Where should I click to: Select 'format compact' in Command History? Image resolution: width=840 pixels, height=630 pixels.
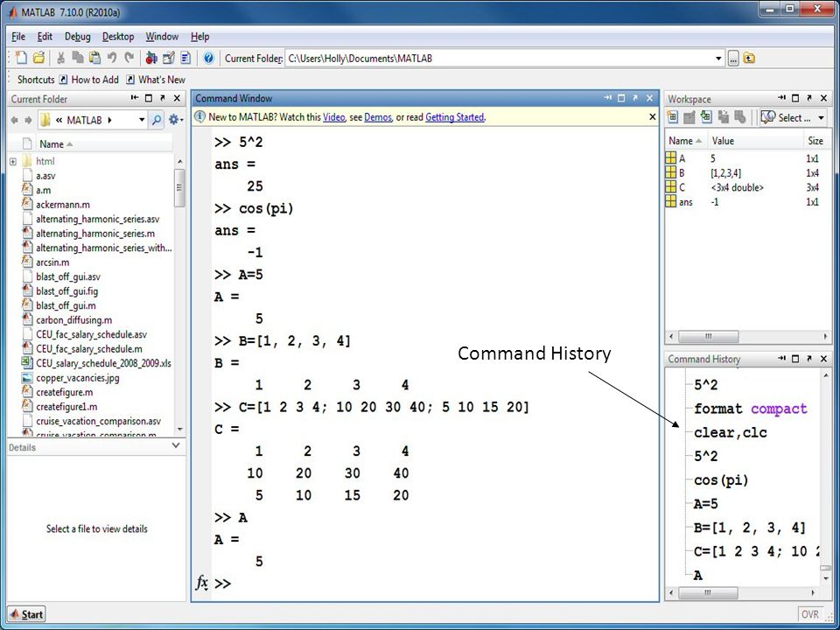pos(750,409)
